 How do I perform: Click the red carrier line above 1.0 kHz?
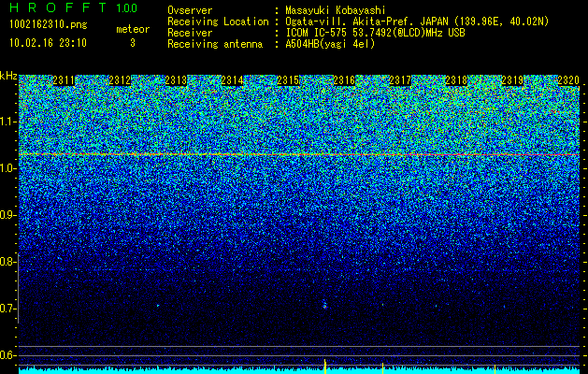(x=299, y=154)
